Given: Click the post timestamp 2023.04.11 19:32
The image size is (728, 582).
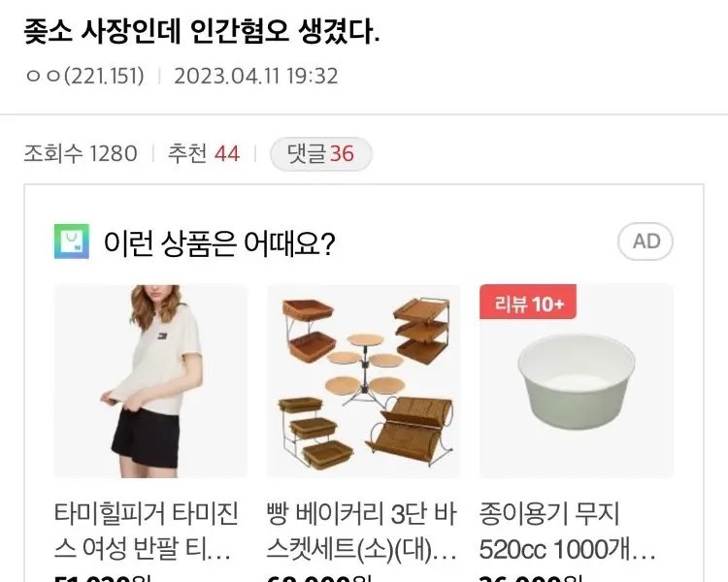Looking at the screenshot, I should pyautogui.click(x=256, y=76).
